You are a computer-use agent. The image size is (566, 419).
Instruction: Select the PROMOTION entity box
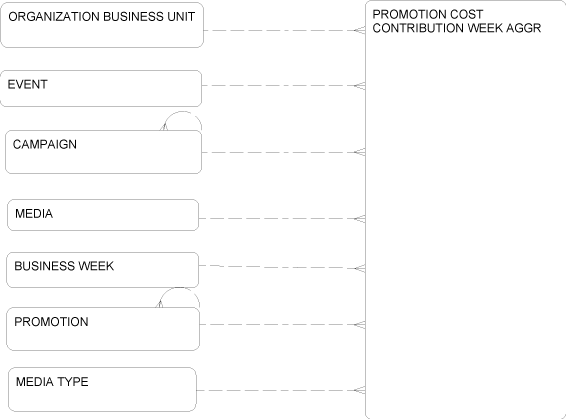[x=103, y=329]
